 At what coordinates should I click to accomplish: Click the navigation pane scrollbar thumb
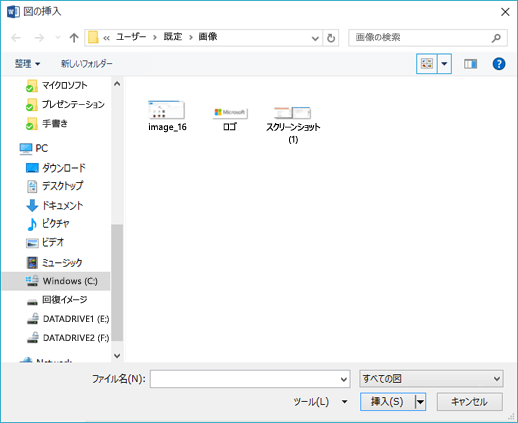click(x=117, y=283)
